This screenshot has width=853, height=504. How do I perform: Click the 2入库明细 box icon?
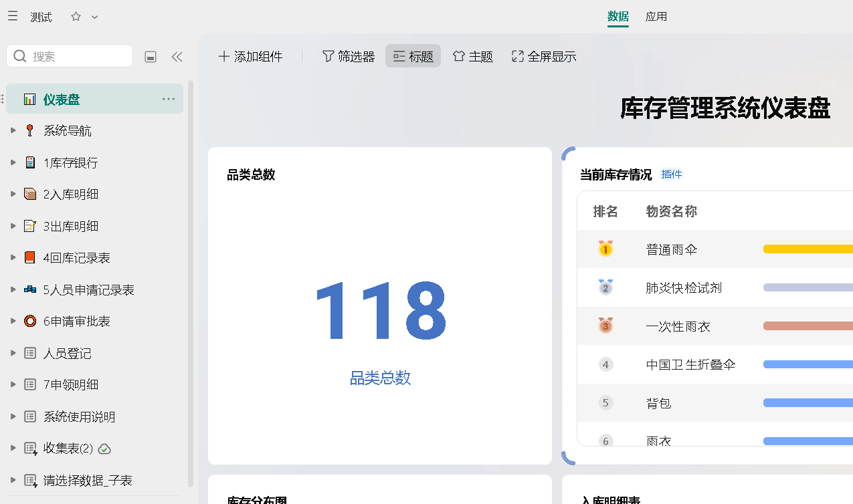click(30, 194)
